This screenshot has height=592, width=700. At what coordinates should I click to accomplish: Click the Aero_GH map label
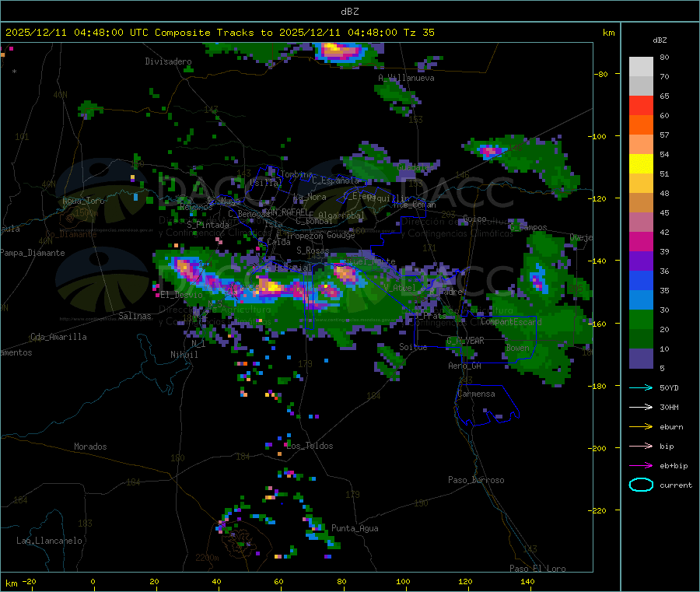465,366
